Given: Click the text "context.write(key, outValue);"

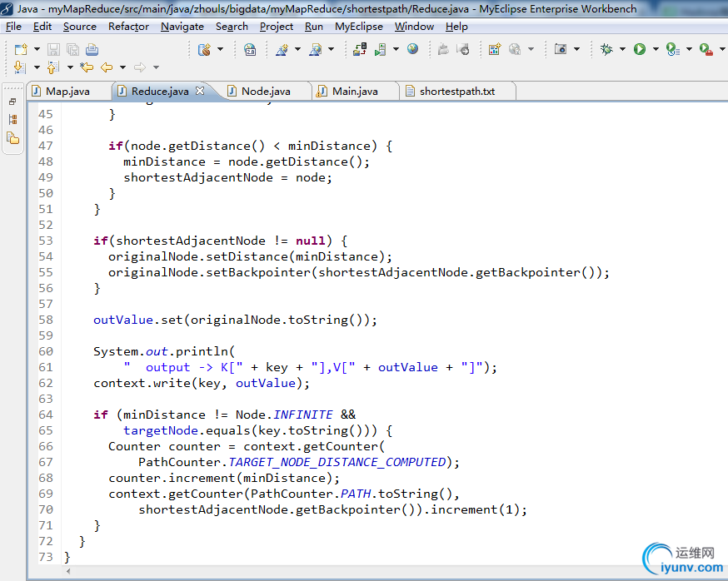Looking at the screenshot, I should [x=202, y=383].
